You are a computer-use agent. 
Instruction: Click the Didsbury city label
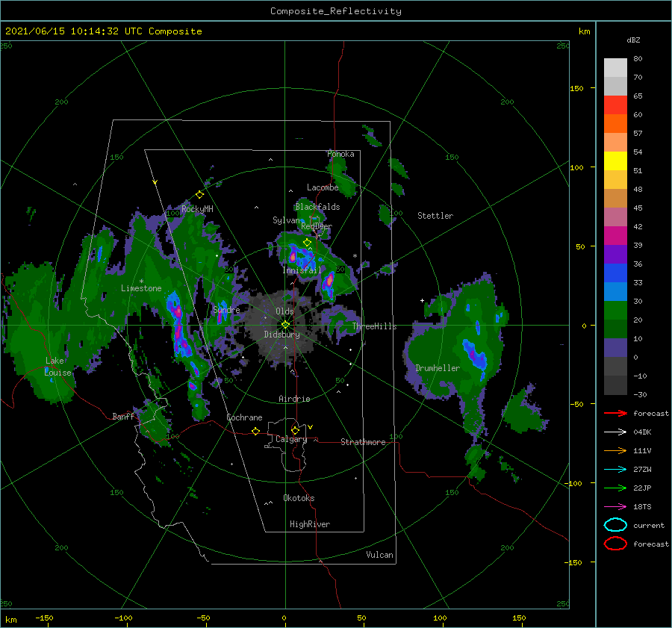point(281,335)
